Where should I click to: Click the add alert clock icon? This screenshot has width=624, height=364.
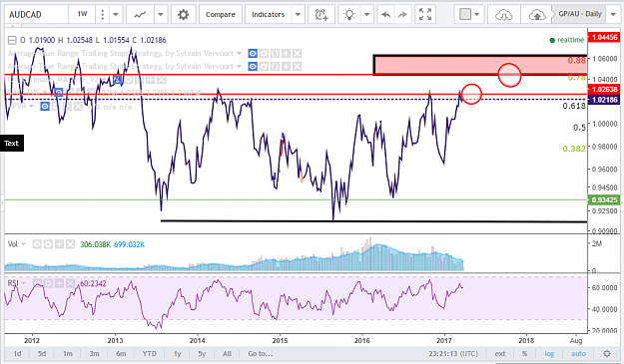pos(320,15)
